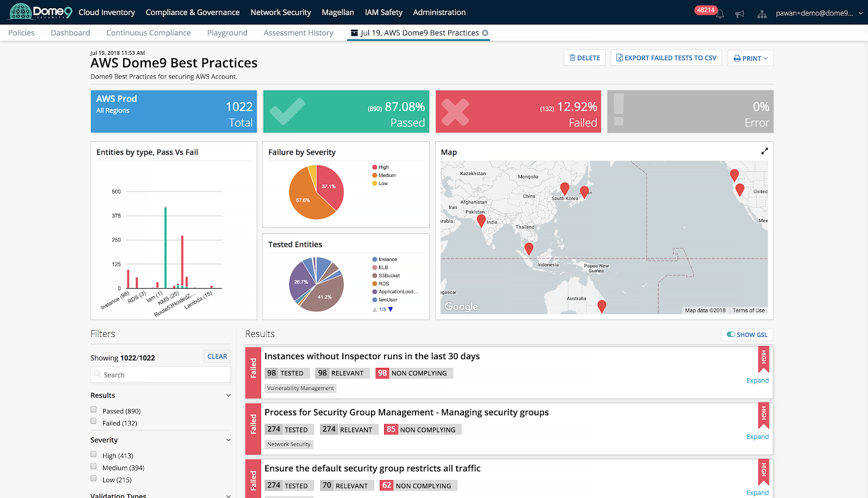
Task: Click the Error exclamation tile icon
Action: point(618,110)
